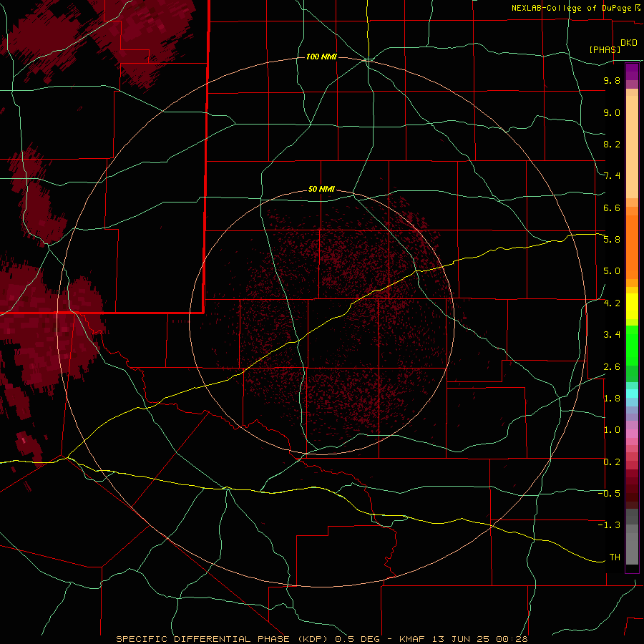Pick the yellow color bar segment
The height and width of the screenshot is (644, 644).
632,306
